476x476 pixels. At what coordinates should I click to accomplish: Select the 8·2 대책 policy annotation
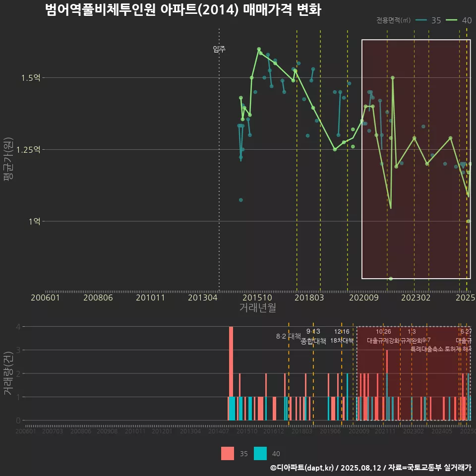[288, 336]
